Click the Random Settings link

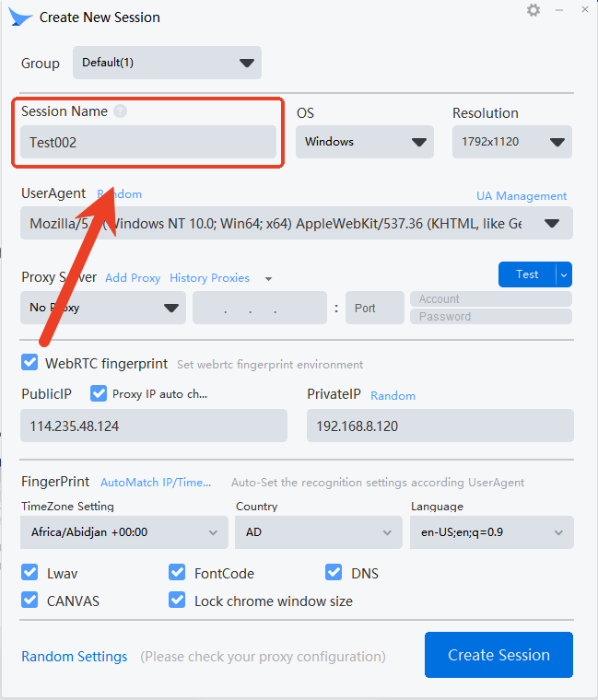tap(74, 657)
